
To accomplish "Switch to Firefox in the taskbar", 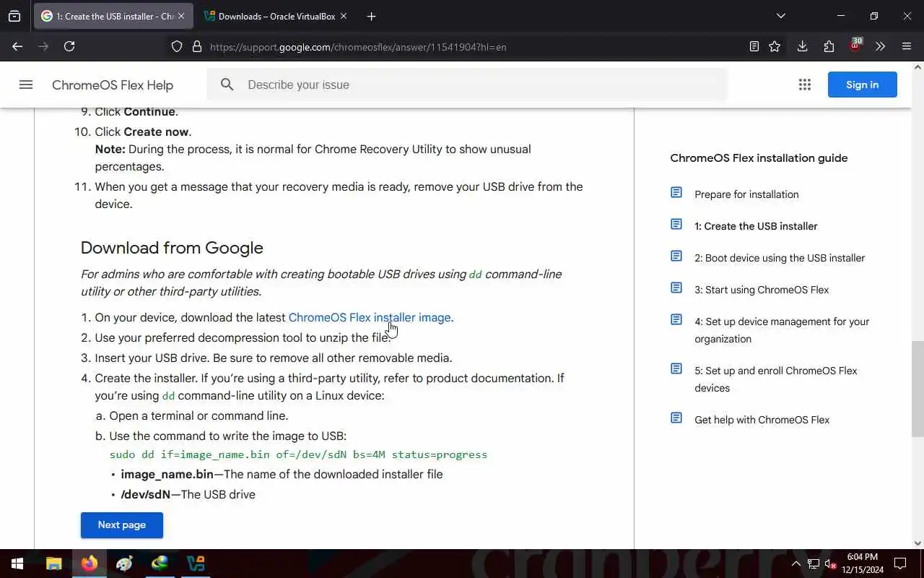I will (90, 564).
